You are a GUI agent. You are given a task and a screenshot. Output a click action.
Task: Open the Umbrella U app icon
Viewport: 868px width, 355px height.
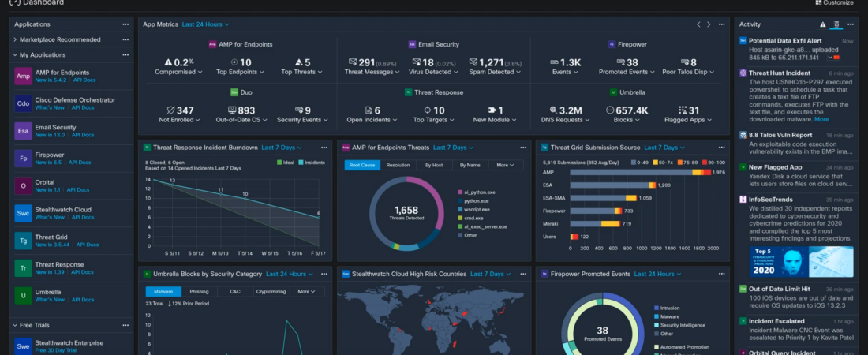[x=23, y=295]
